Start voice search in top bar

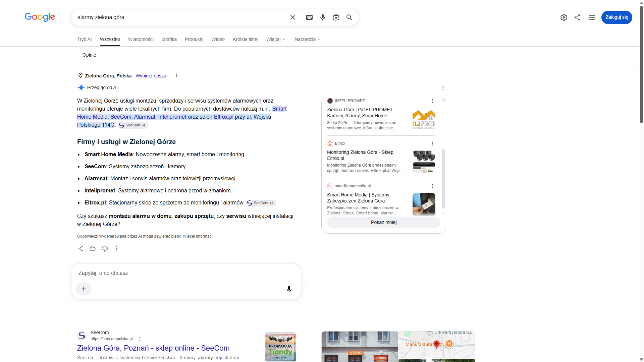tap(323, 17)
